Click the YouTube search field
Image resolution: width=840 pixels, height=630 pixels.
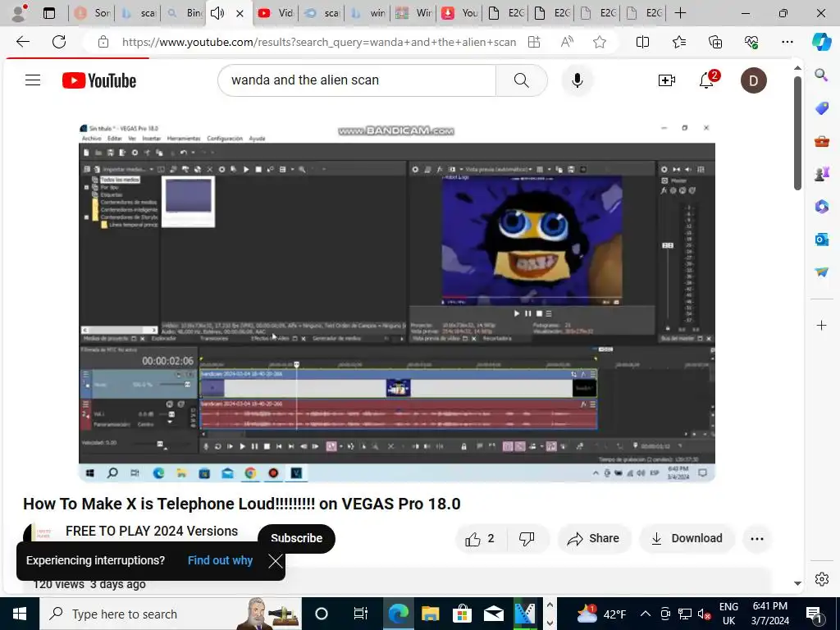[357, 80]
